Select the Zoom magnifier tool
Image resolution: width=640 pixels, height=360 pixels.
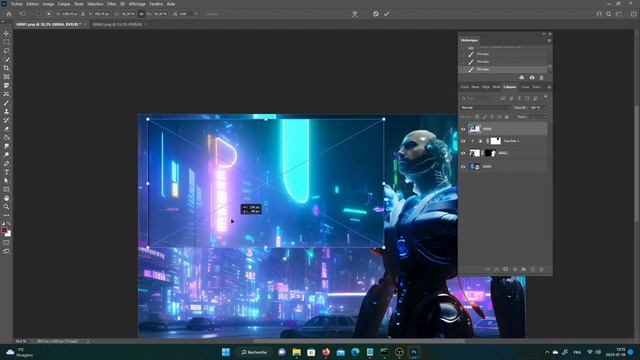click(6, 207)
